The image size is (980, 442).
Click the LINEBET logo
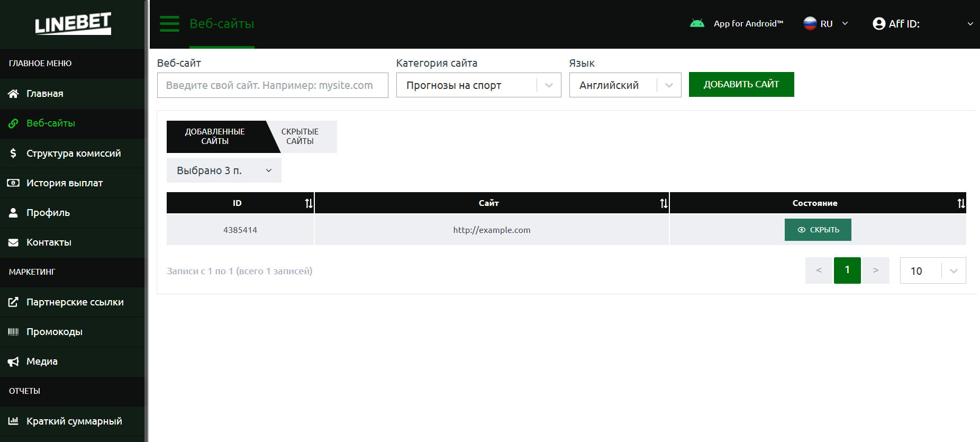pos(73,23)
